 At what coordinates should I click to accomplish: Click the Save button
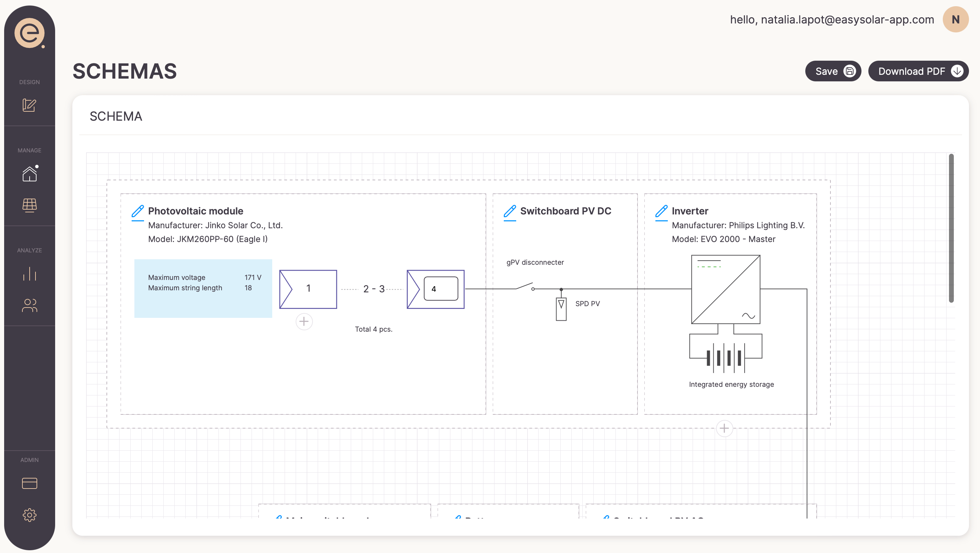click(833, 71)
